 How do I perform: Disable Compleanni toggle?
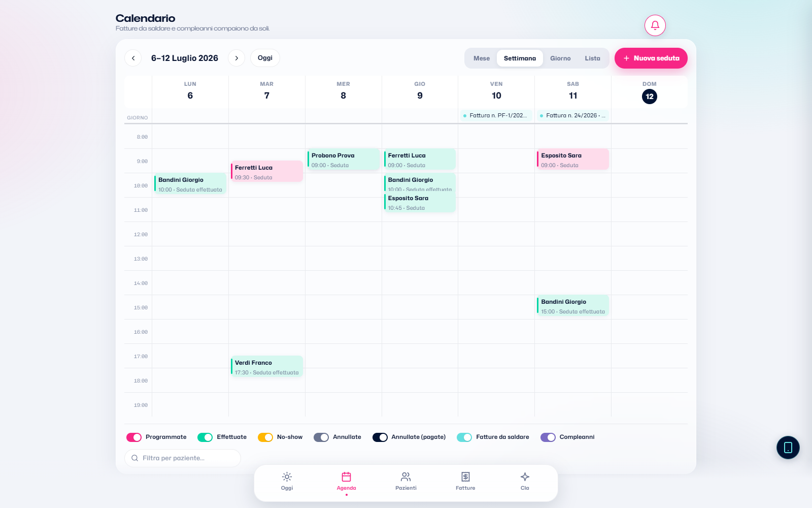tap(548, 437)
